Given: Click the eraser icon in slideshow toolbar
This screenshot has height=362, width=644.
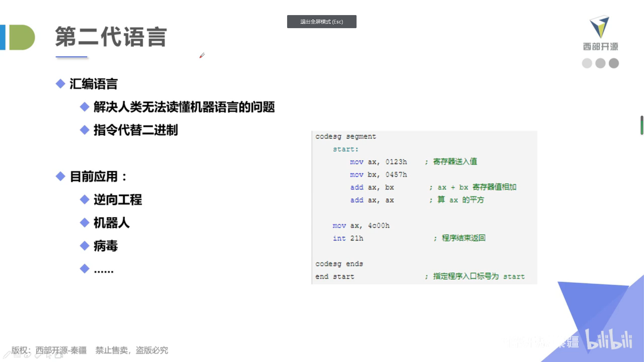Looking at the screenshot, I should [x=38, y=355].
